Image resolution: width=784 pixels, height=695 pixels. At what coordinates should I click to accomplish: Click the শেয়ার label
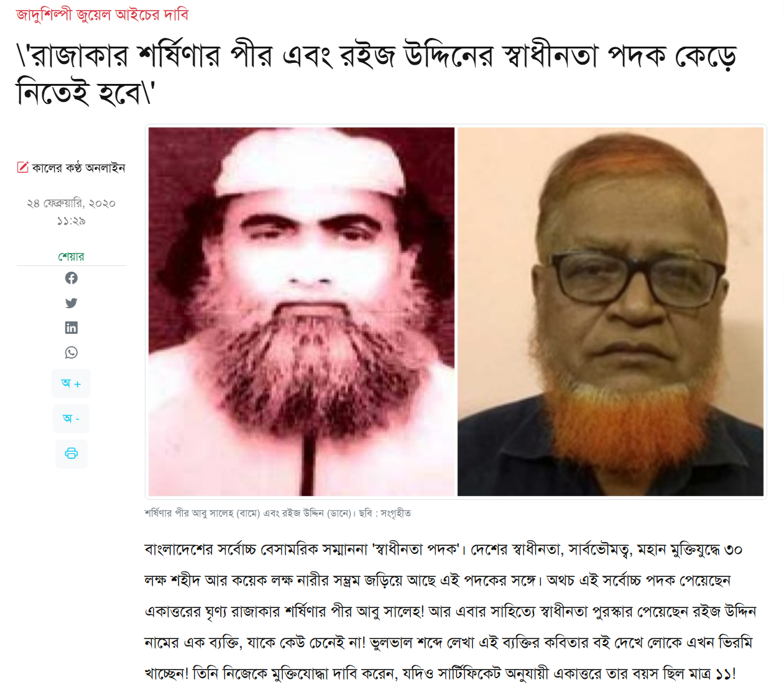[71, 256]
